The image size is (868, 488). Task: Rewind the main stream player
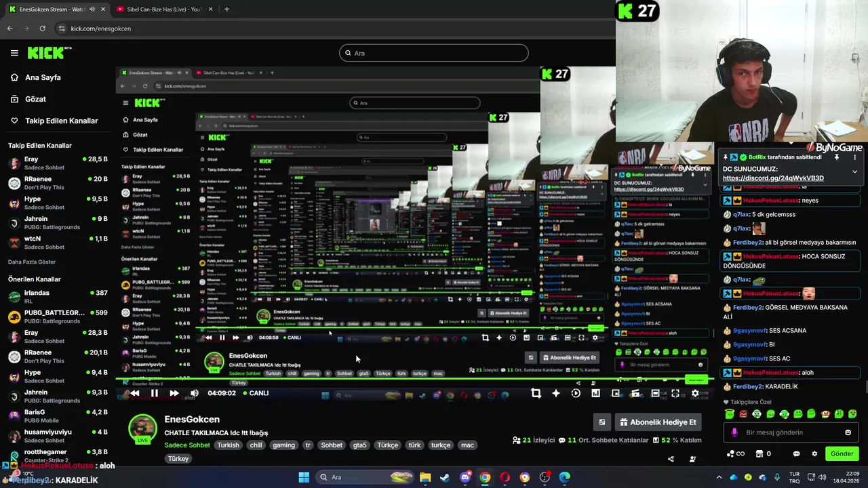click(x=134, y=393)
